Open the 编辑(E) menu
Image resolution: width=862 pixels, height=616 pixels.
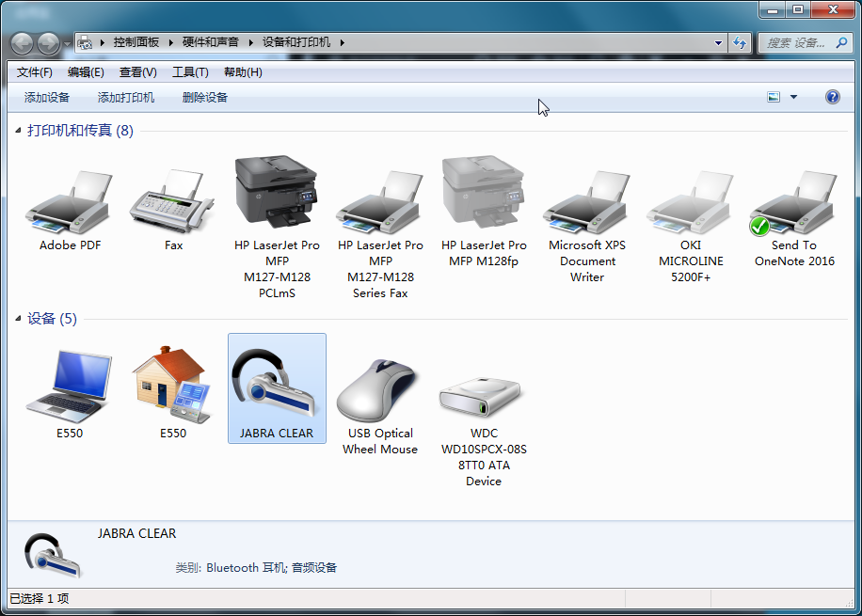click(86, 72)
